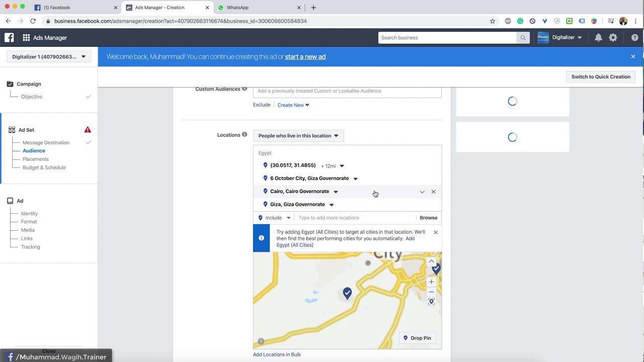
Task: Click the Type to add more locations field
Action: pyautogui.click(x=356, y=218)
